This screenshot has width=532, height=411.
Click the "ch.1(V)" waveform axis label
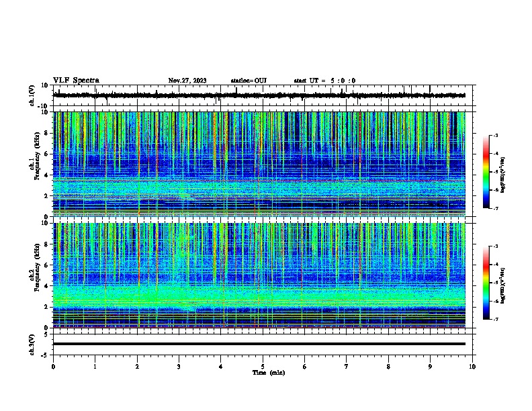pyautogui.click(x=32, y=95)
